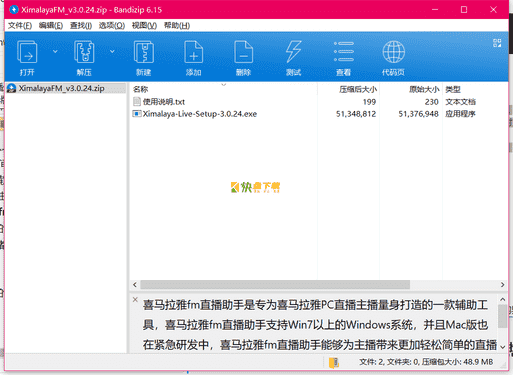Select XimalayaFM_v3.0.24.zip in the folder tree
Viewport: 513px width, 375px height.
point(66,88)
